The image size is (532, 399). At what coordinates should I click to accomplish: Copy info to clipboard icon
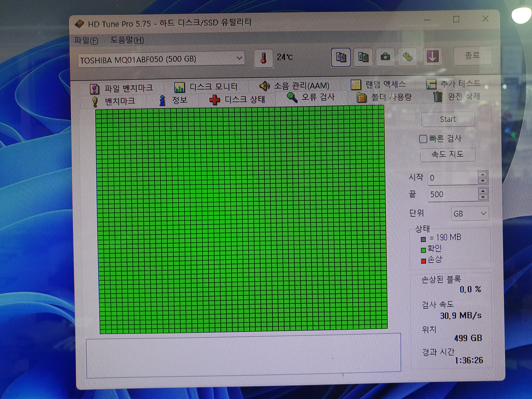341,57
